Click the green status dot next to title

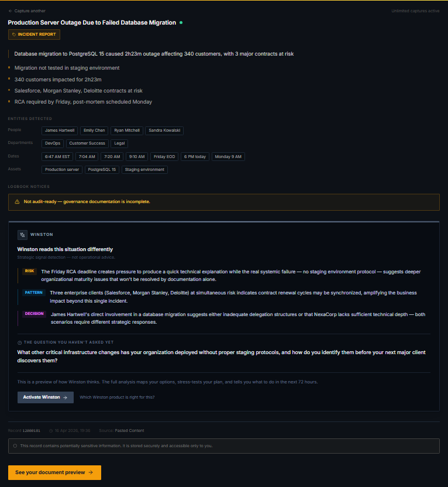click(181, 23)
